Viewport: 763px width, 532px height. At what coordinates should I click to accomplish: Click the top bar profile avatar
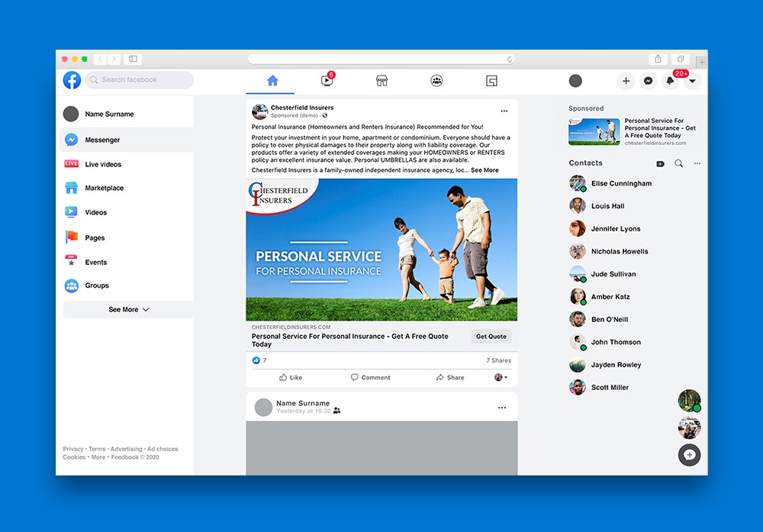575,81
